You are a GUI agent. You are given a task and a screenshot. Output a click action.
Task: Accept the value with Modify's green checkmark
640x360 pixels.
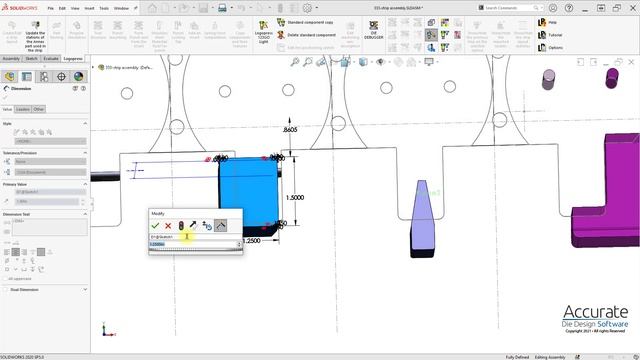click(x=155, y=225)
